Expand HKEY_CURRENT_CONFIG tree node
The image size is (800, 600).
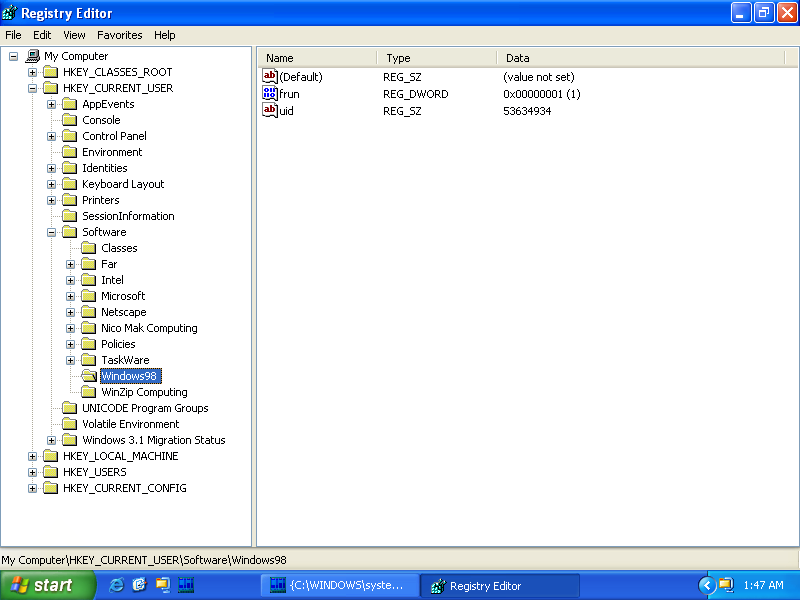click(33, 488)
